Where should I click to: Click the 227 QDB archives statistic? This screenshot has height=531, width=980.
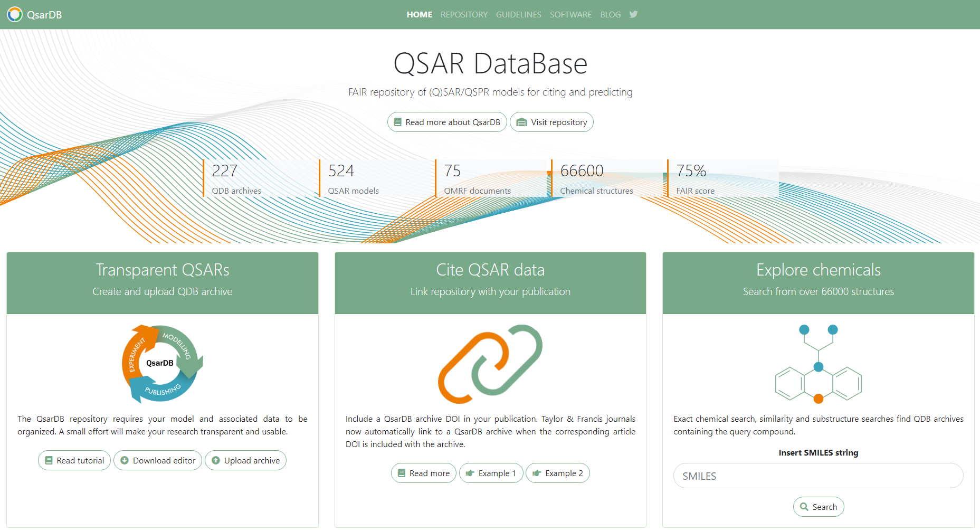coord(259,178)
